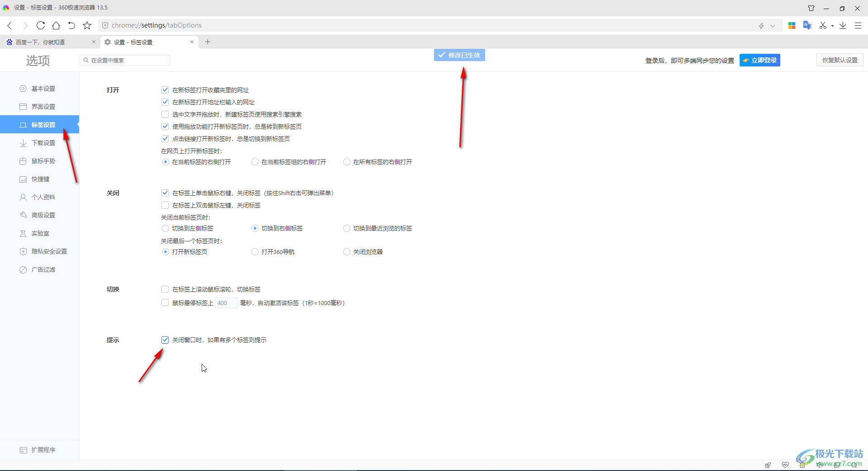Click into the 在设置中搜索 search field
Screen dimensions: 868x471
125,60
